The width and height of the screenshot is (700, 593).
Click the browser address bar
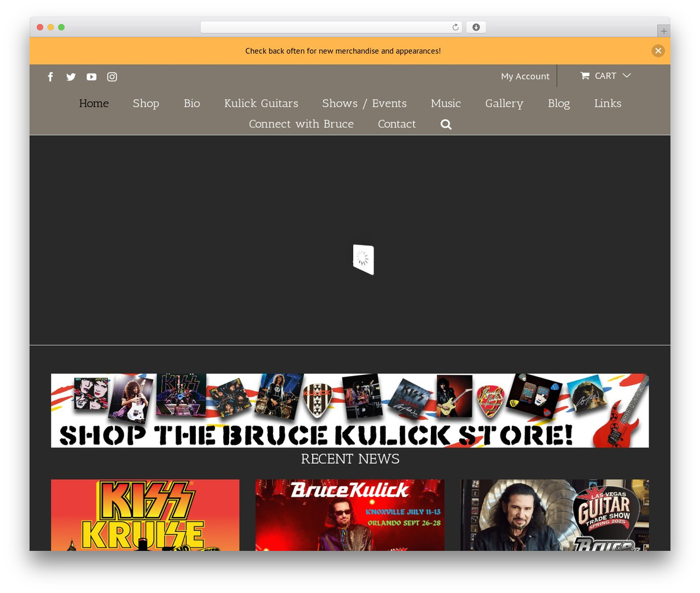(331, 27)
